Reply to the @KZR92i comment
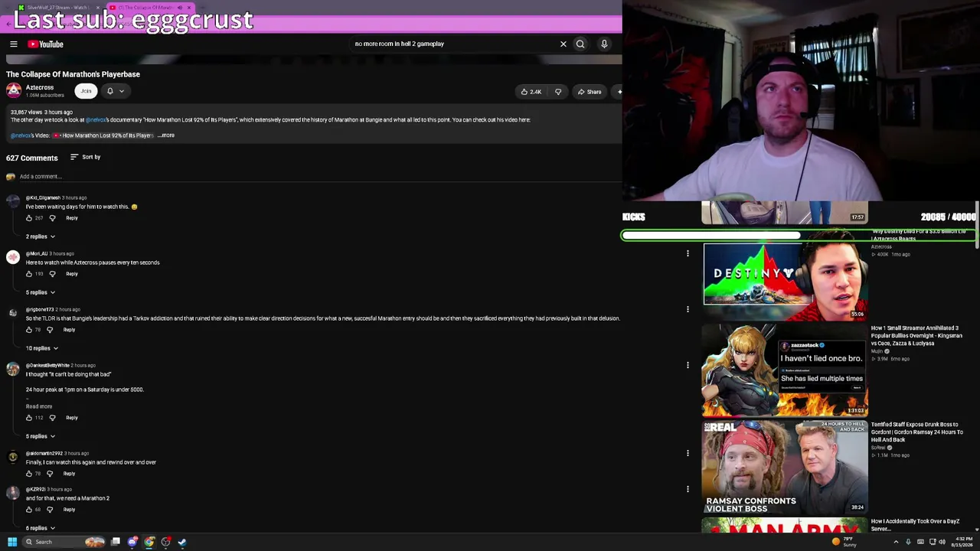The height and width of the screenshot is (551, 980). click(69, 510)
